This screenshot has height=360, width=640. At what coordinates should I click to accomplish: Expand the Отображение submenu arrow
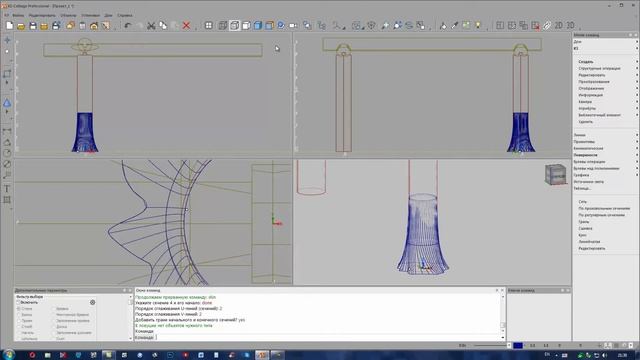(x=636, y=88)
